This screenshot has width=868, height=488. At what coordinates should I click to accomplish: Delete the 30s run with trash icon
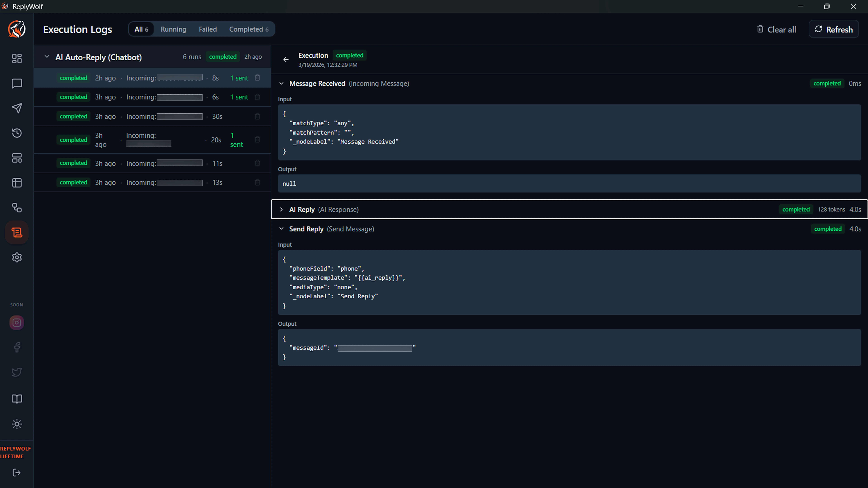[257, 116]
